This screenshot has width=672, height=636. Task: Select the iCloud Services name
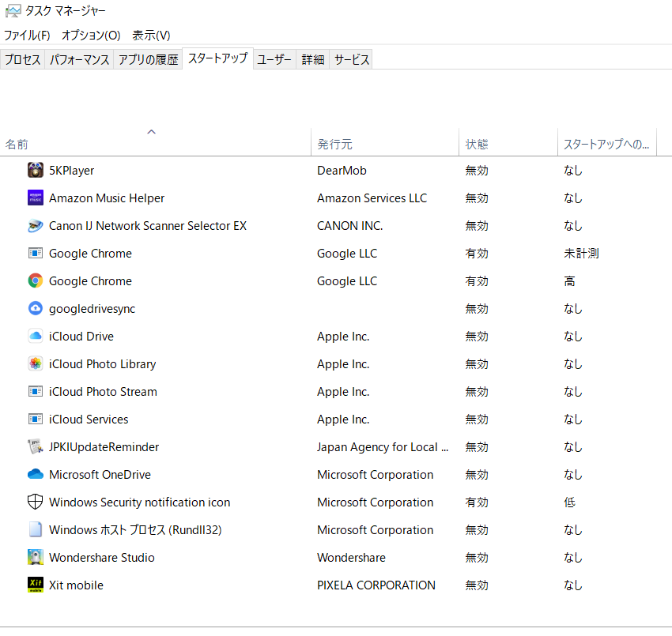coord(89,420)
